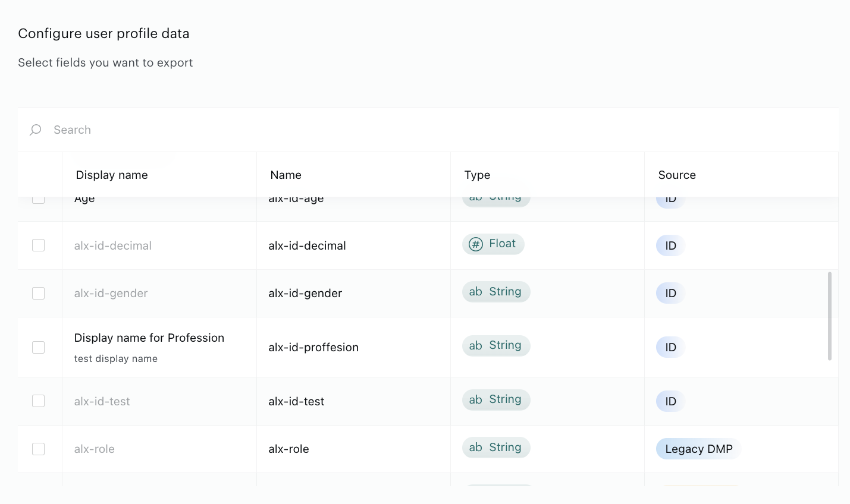
Task: Click String badge in alx-id-test row
Action: (496, 399)
